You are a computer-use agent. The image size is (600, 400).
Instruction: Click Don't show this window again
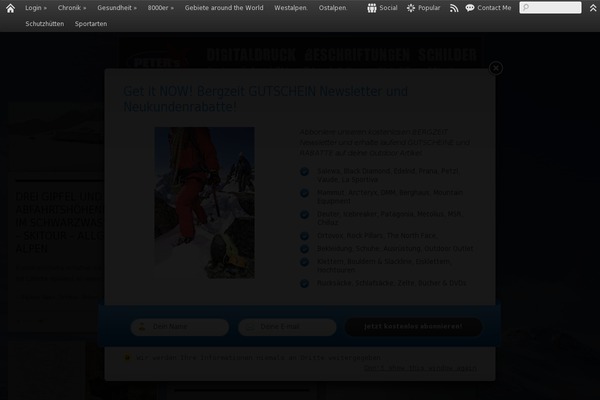pyautogui.click(x=420, y=368)
